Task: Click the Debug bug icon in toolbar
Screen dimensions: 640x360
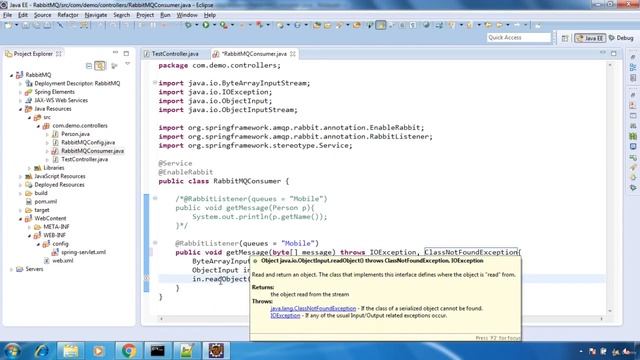Action: (x=188, y=25)
